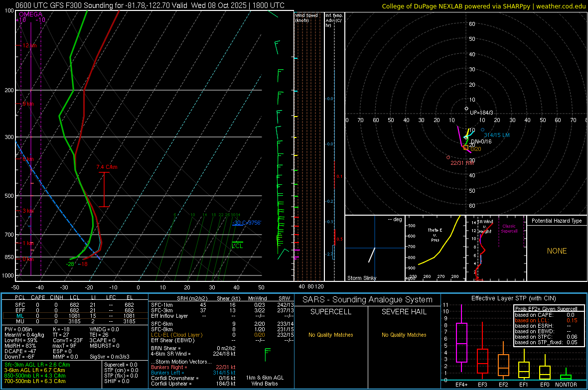Viewport: 588px width, 390px height.
Task: Click the SHIP = 0.0 parameter
Action: coord(117,381)
